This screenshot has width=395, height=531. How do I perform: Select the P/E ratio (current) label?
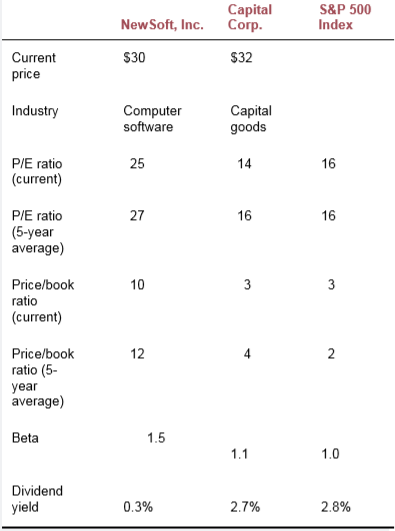(37, 172)
